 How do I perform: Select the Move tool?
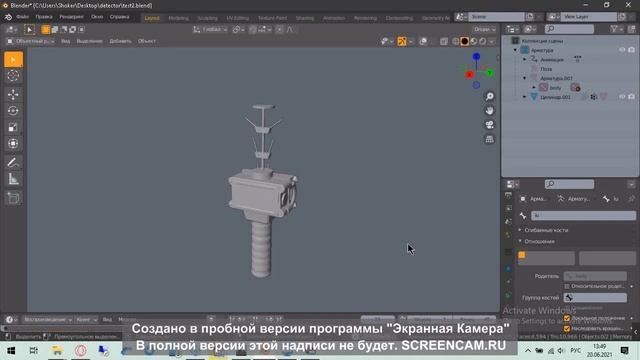[x=13, y=95]
